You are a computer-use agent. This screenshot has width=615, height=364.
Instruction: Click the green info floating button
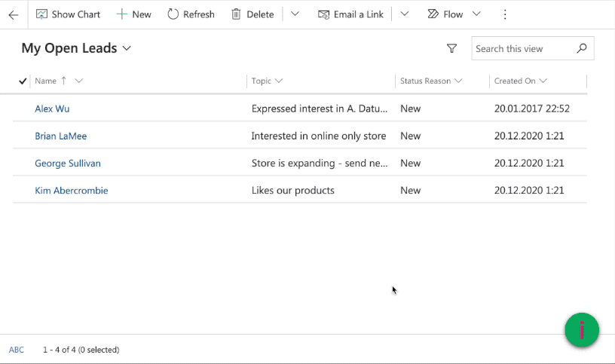(x=582, y=330)
